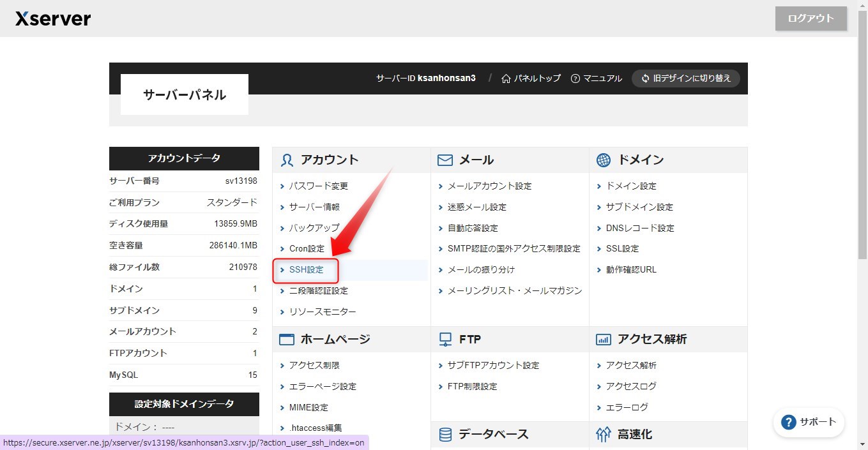Image resolution: width=868 pixels, height=450 pixels.
Task: Click the 高速化 section icon
Action: (x=603, y=434)
